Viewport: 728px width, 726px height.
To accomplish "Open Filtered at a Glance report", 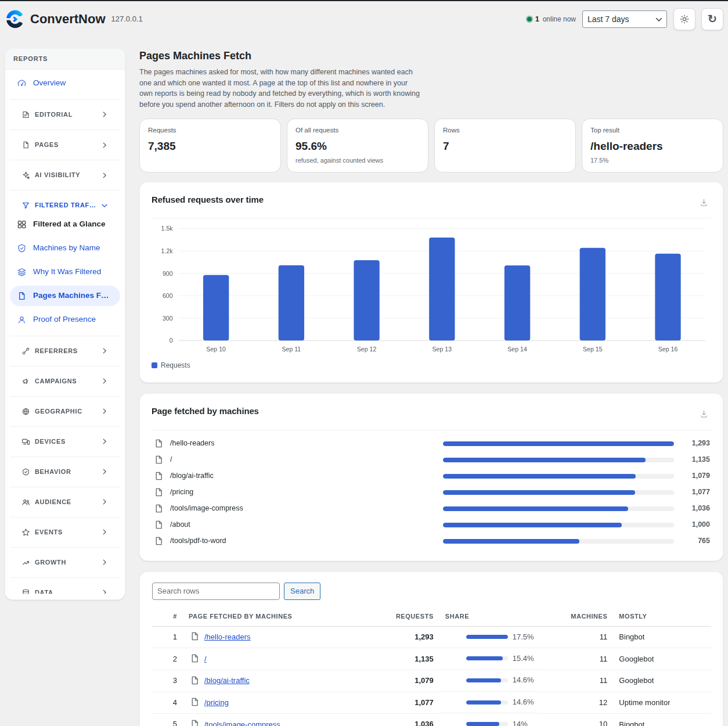I will pos(65,224).
